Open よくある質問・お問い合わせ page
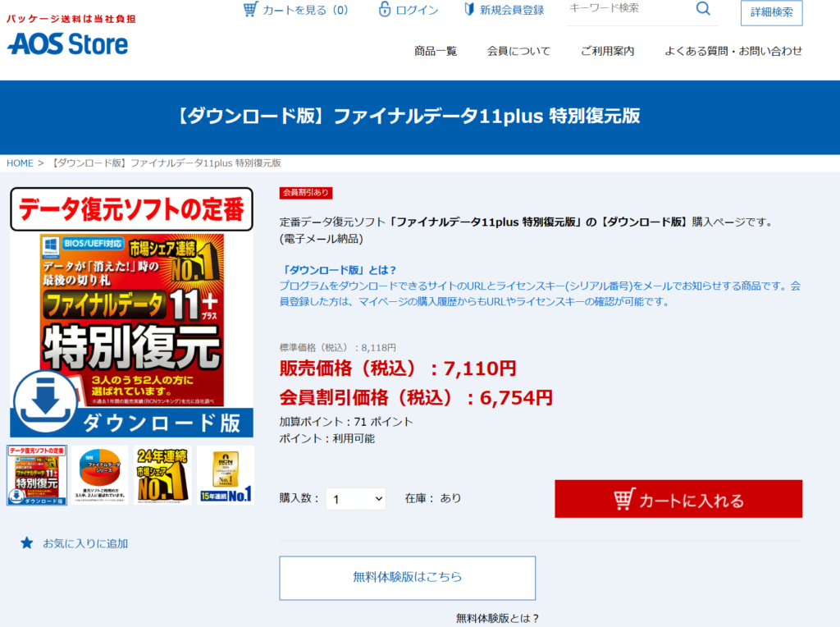 [x=733, y=51]
